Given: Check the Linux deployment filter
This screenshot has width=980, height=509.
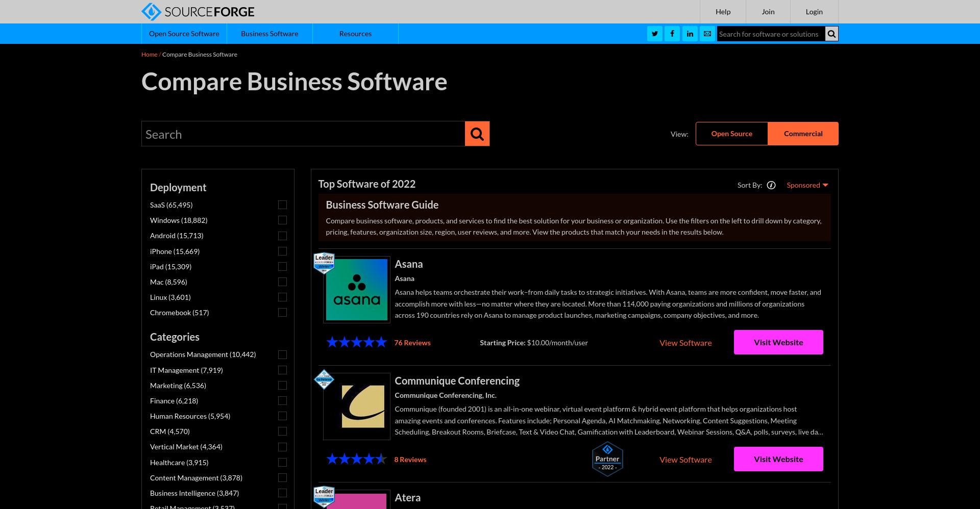Looking at the screenshot, I should pyautogui.click(x=282, y=297).
